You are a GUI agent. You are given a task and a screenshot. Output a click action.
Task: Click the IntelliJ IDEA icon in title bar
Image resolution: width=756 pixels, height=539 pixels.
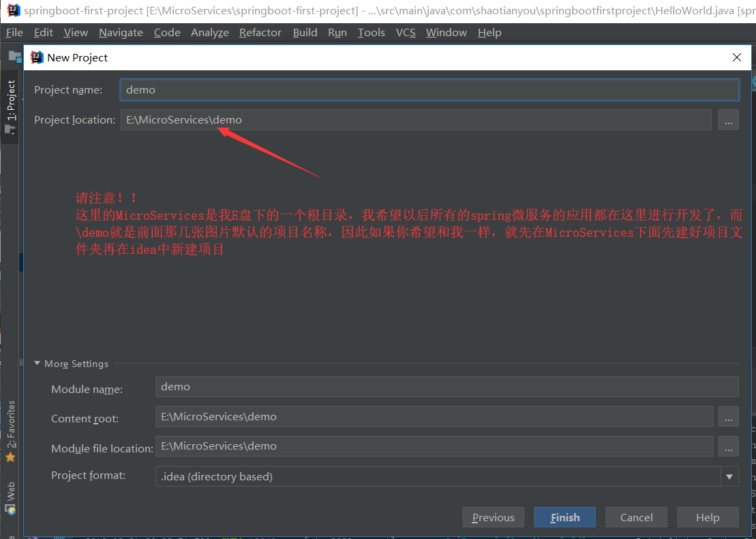click(13, 10)
